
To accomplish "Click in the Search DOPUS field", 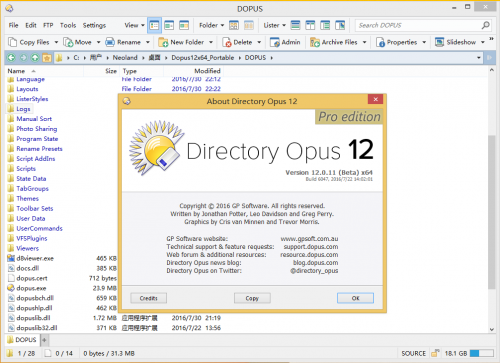I will click(x=418, y=25).
